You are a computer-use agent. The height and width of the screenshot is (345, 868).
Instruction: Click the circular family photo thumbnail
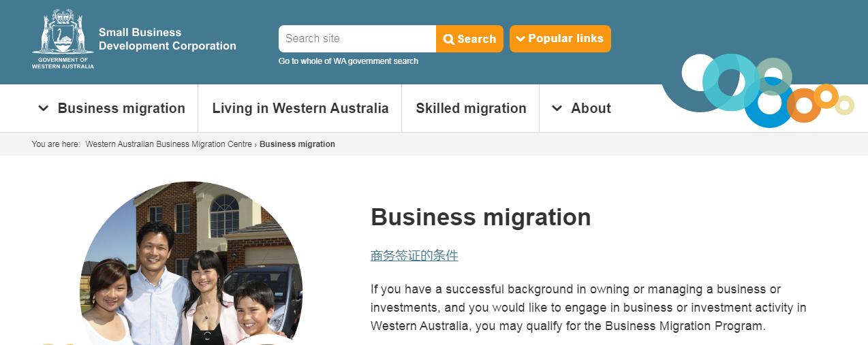191,263
